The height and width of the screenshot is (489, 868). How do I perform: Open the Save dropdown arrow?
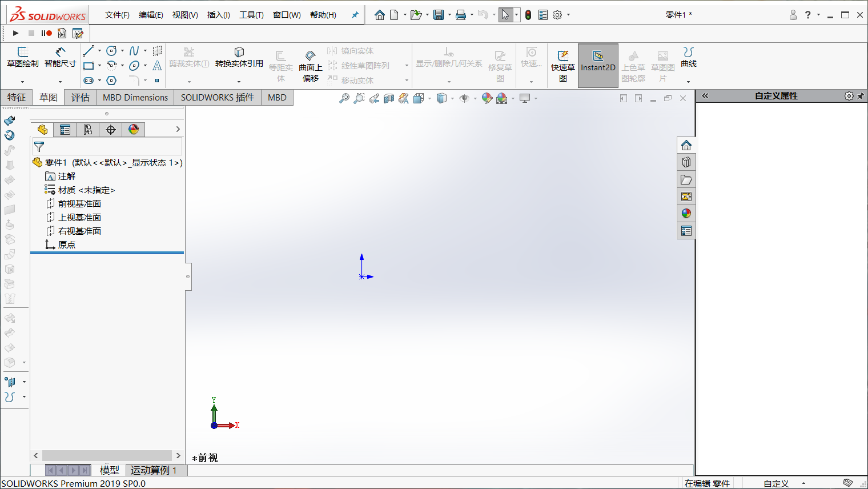[449, 15]
